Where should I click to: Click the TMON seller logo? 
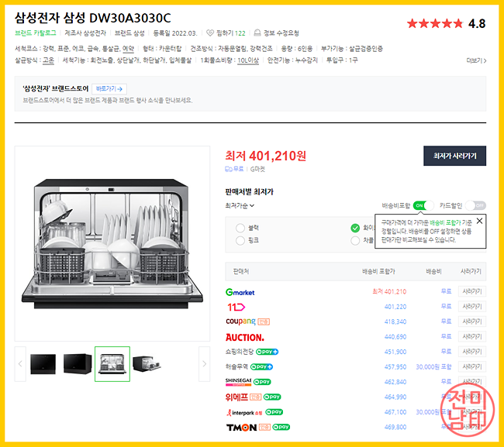(241, 428)
